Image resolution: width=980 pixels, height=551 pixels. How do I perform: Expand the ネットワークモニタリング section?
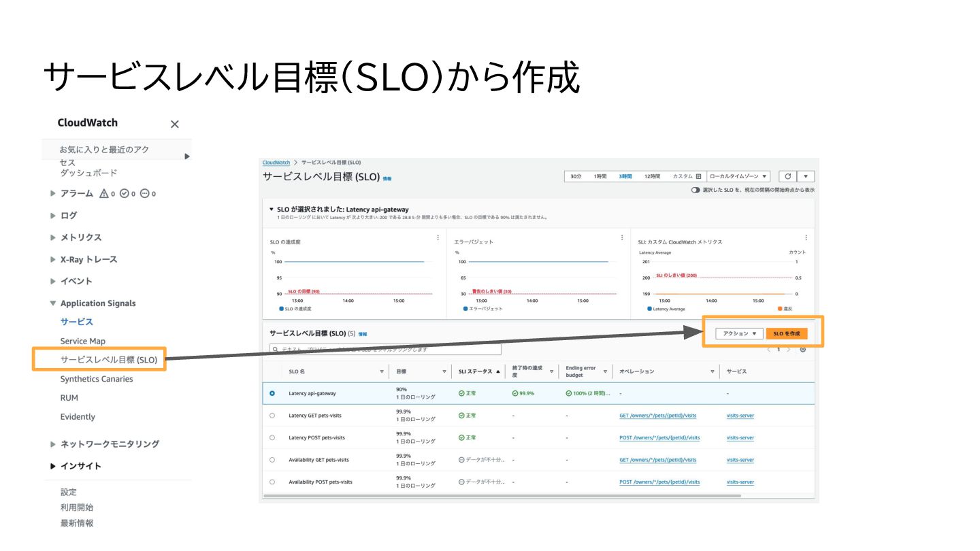point(53,444)
